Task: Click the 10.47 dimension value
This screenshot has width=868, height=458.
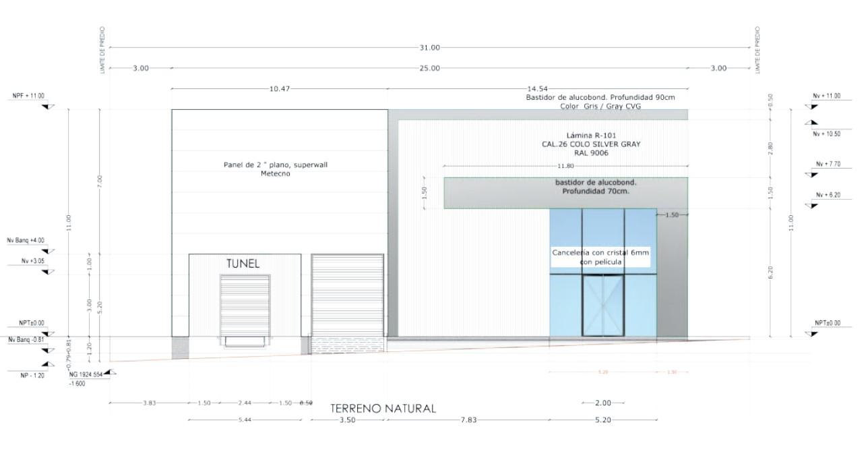Action: [x=279, y=89]
